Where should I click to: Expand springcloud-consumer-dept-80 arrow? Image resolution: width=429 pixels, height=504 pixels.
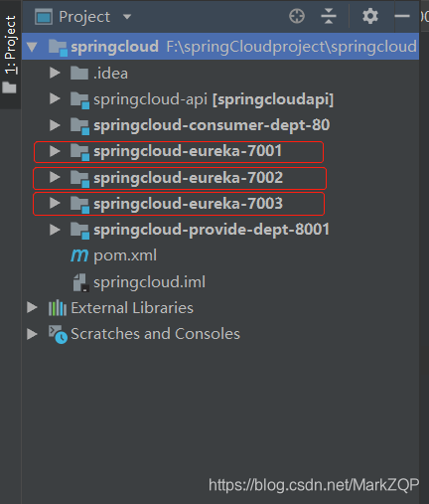55,125
